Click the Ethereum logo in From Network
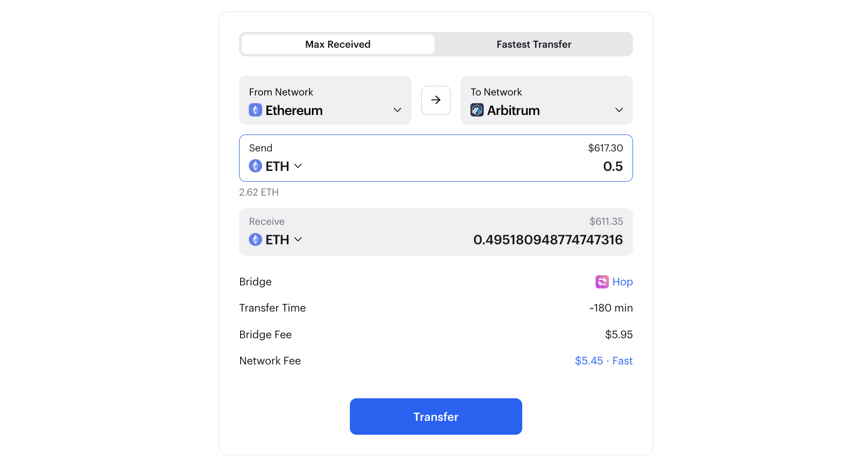 (255, 110)
